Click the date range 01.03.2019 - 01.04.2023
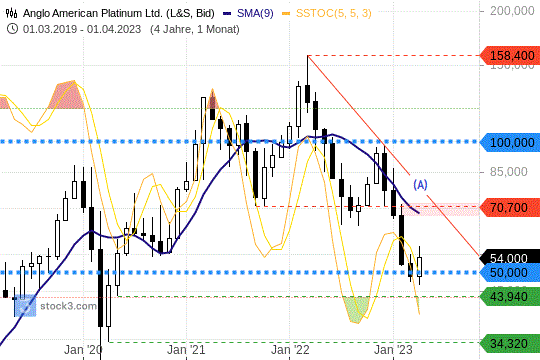The width and height of the screenshot is (540, 360). pyautogui.click(x=82, y=29)
